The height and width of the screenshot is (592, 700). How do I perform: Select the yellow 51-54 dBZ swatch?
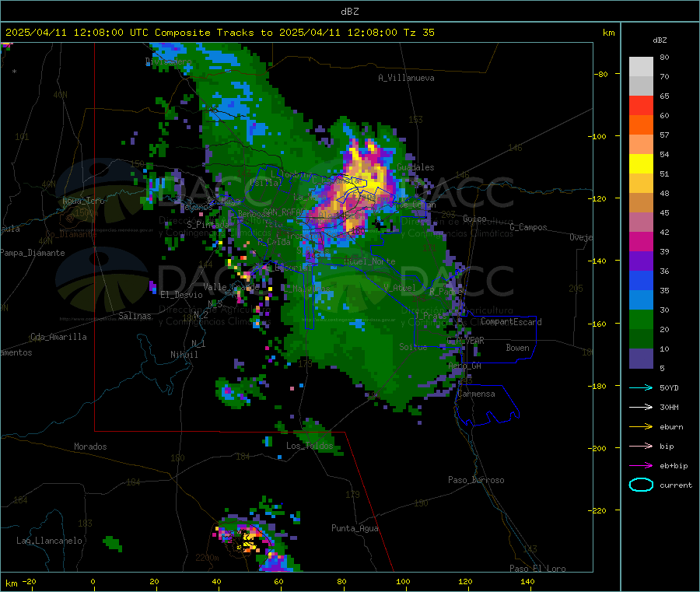641,164
